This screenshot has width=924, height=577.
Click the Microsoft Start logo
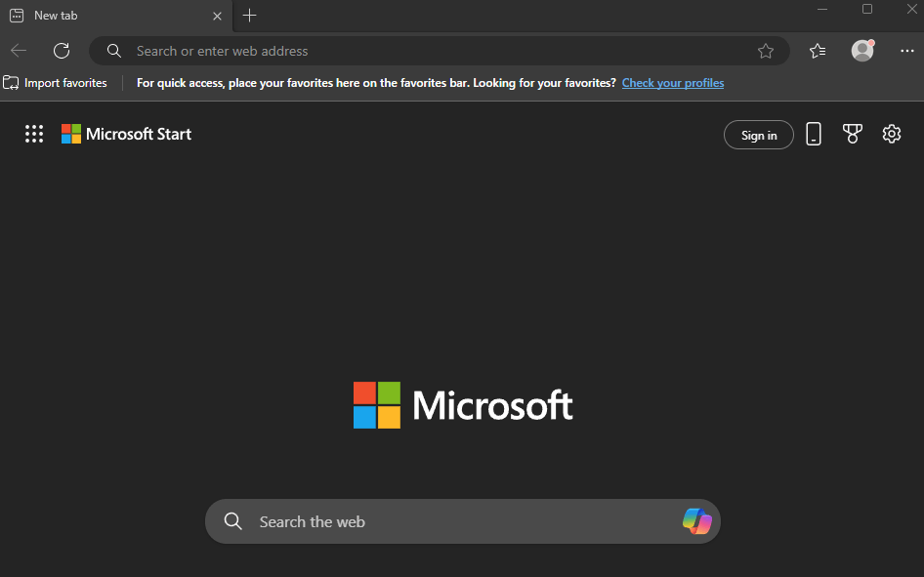[127, 134]
